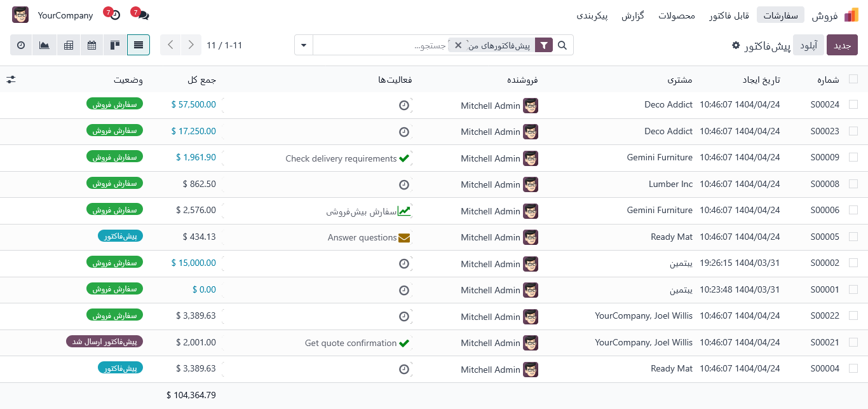Open the discuss messages icon
The image size is (868, 409).
click(142, 15)
